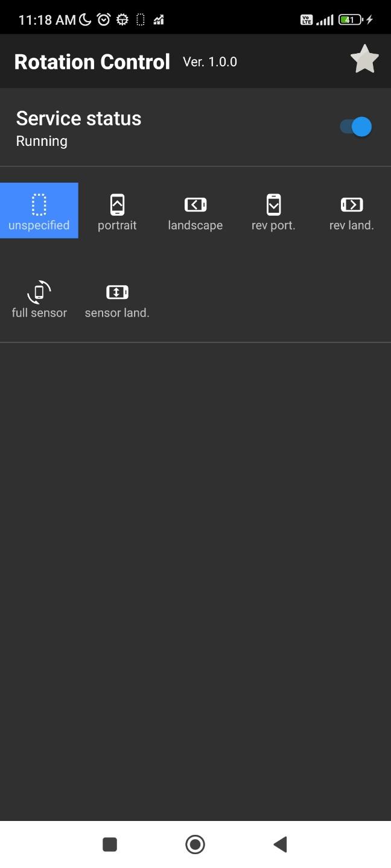Viewport: 391px width, 868px height.
Task: Tap the moon do-not-disturb status icon
Action: [85, 19]
